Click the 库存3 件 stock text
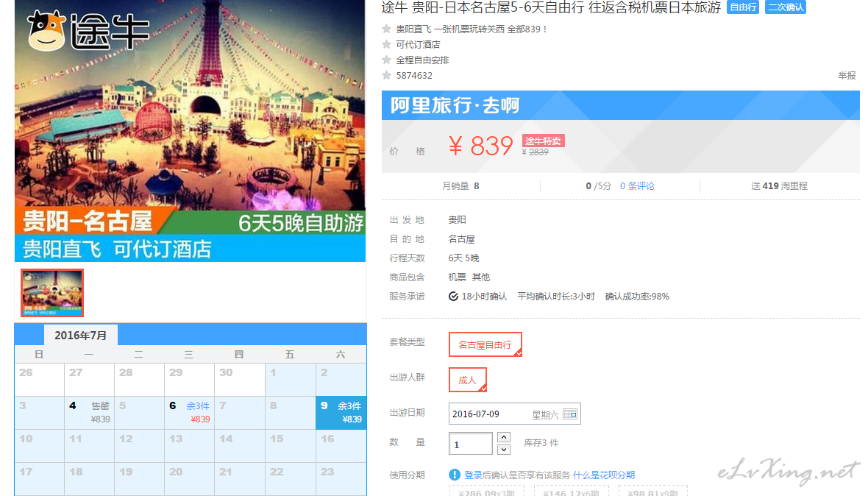868x496 pixels. [541, 443]
